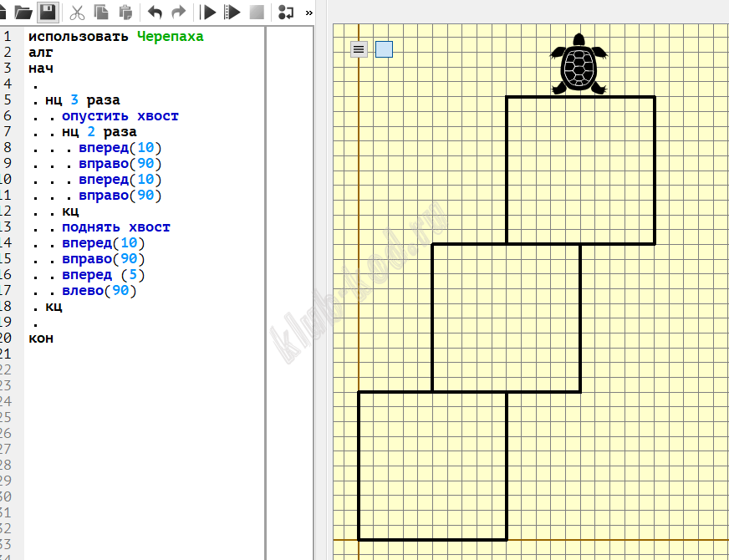Screen dimensions: 729x560
Task: Click 'поднять хвост' command
Action: (x=116, y=227)
